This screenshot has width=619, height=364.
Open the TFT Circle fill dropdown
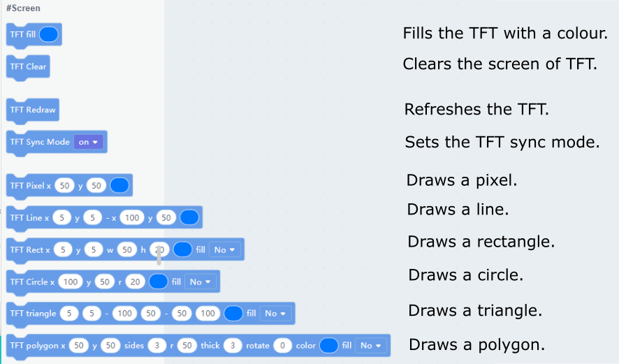201,282
